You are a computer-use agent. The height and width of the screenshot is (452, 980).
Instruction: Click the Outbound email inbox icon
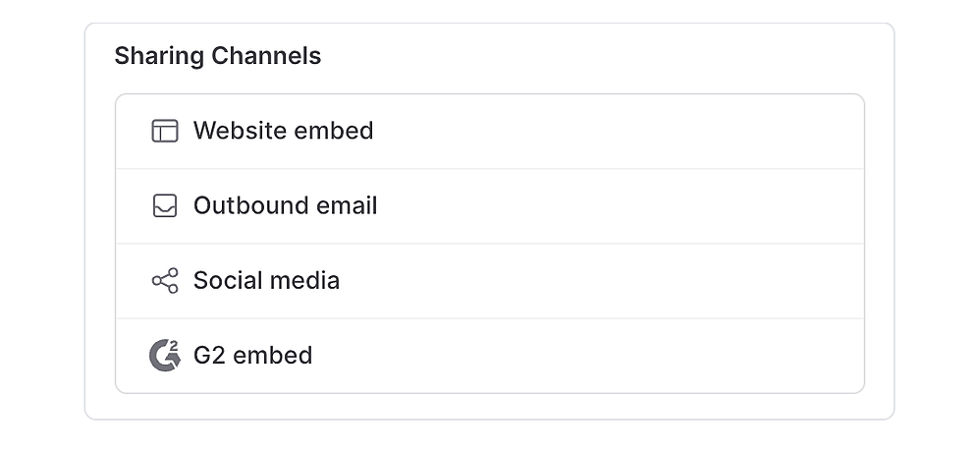[x=165, y=205]
